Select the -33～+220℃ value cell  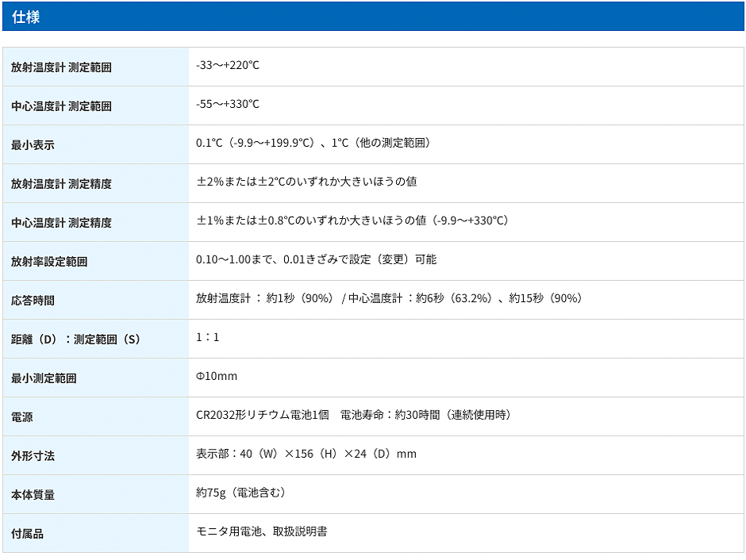(228, 65)
